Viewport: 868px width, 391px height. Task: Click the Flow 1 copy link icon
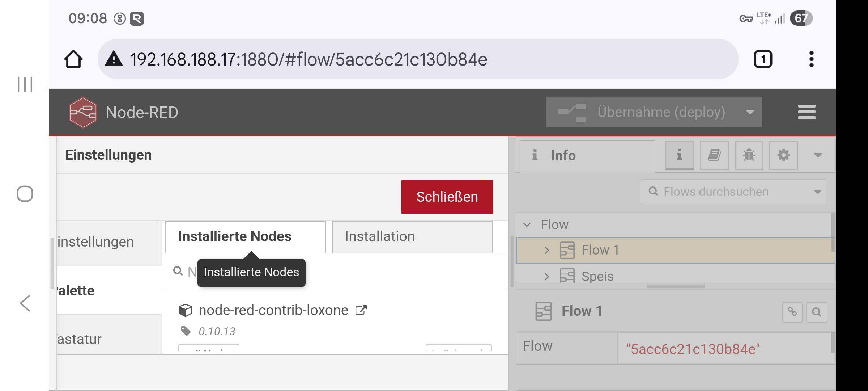(x=792, y=312)
